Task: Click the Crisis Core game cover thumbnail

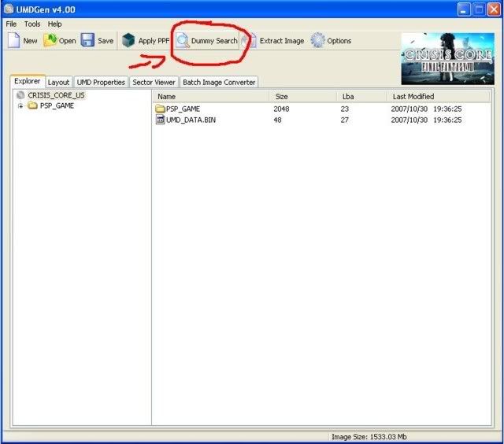Action: click(447, 57)
